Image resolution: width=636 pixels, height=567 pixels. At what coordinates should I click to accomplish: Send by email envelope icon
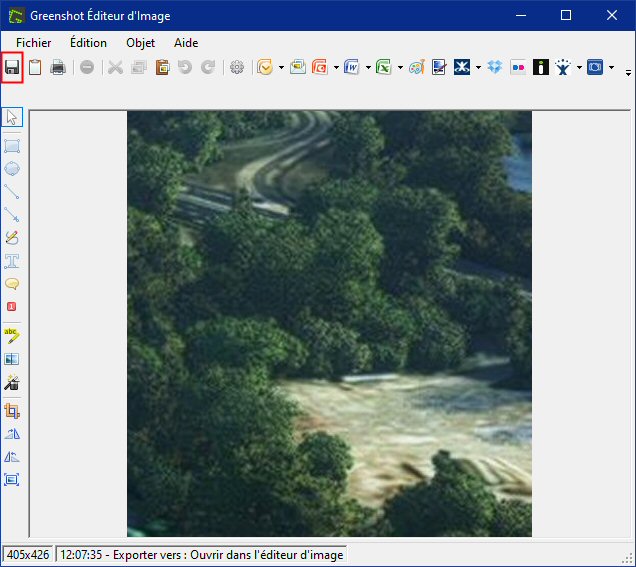(298, 67)
